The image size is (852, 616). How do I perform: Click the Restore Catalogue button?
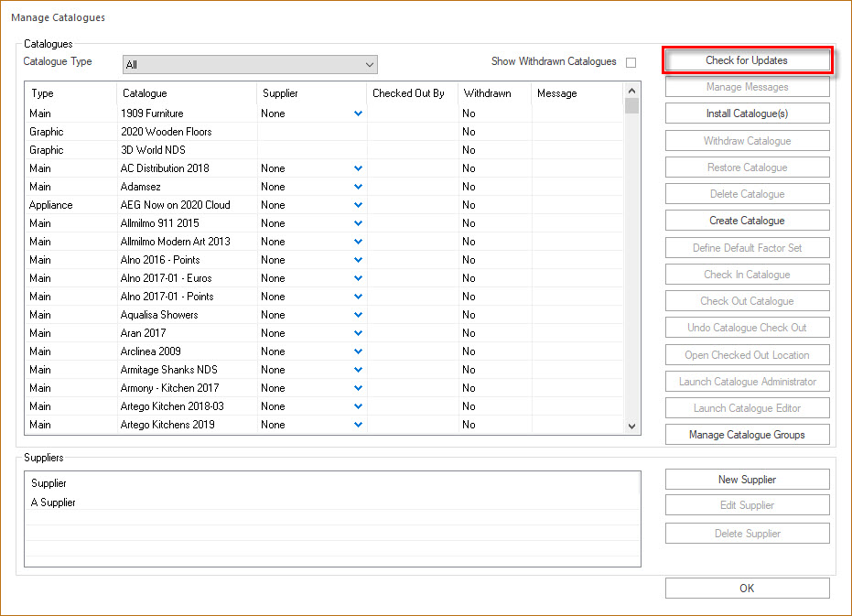[x=747, y=167]
